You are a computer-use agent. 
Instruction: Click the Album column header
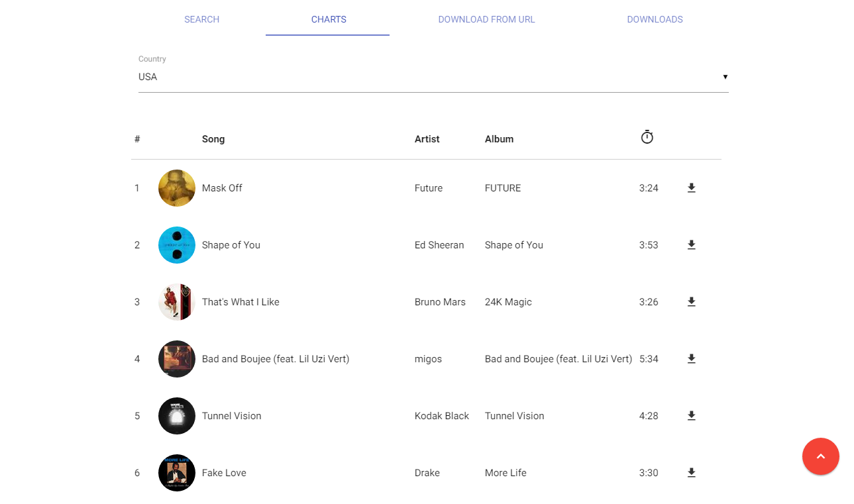click(x=499, y=139)
